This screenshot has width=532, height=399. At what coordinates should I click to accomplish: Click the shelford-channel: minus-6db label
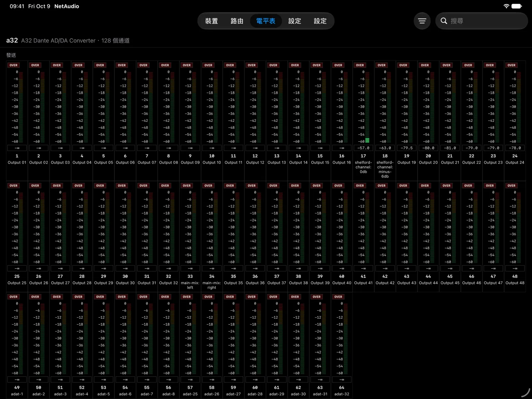click(x=385, y=170)
